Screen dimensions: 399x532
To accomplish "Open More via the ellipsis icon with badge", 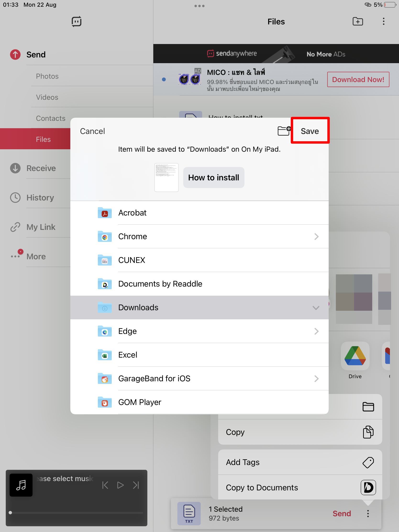I will 15,256.
